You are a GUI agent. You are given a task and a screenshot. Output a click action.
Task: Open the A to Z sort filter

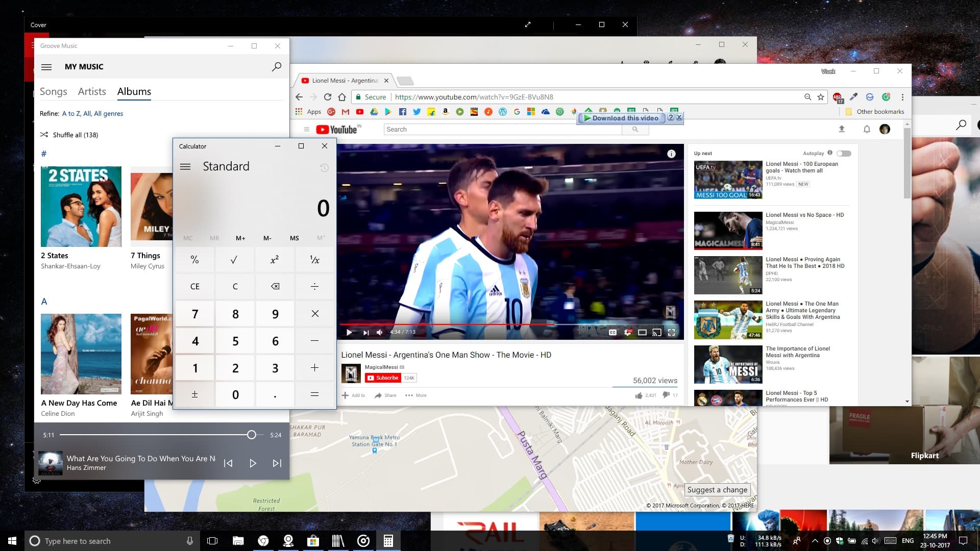pyautogui.click(x=71, y=113)
